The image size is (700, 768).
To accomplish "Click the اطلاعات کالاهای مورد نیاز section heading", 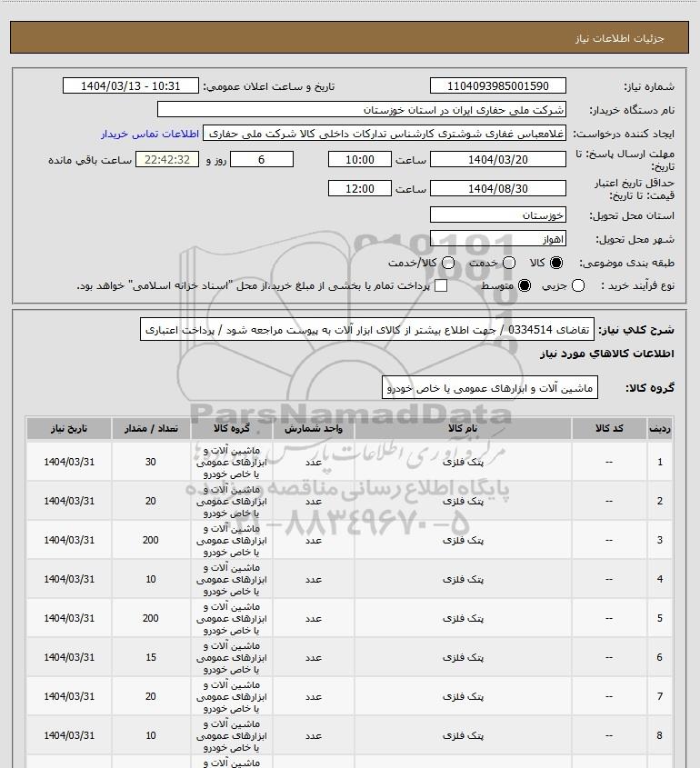I will click(607, 354).
